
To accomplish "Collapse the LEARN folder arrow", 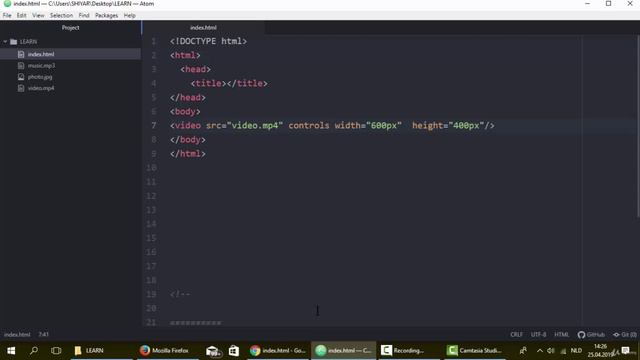I will click(5, 42).
